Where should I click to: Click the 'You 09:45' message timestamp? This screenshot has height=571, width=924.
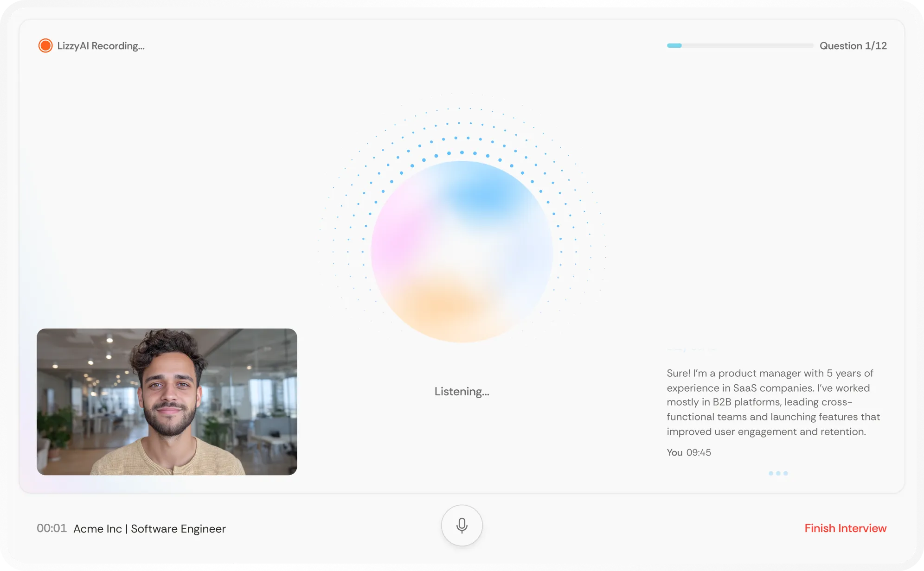click(x=688, y=452)
